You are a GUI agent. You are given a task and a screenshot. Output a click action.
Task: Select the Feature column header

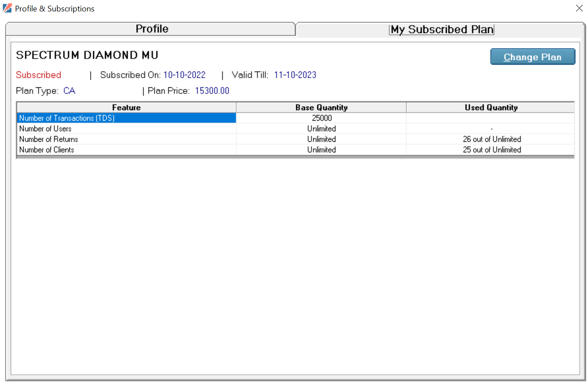pyautogui.click(x=127, y=108)
